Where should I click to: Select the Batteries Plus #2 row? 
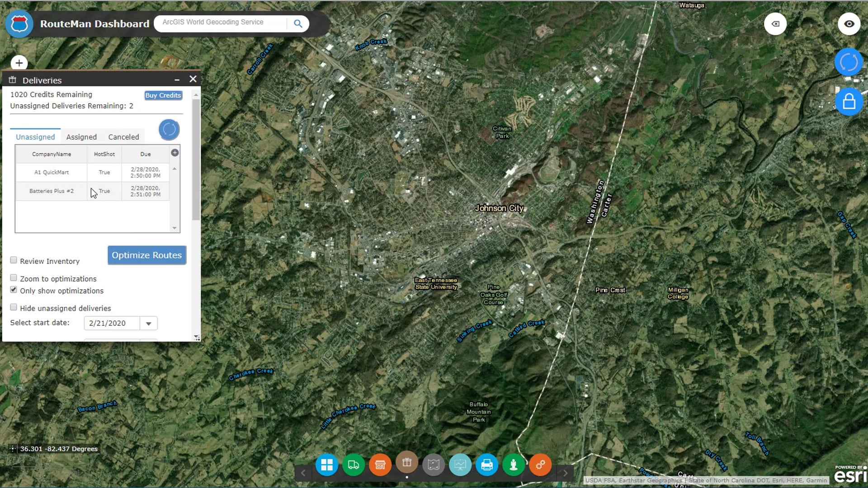pyautogui.click(x=93, y=191)
